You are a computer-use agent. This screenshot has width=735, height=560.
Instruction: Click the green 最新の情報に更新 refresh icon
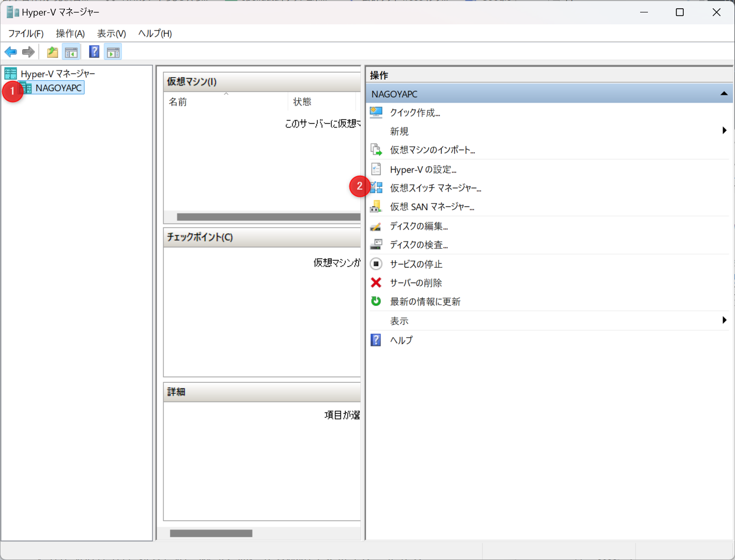pos(376,301)
